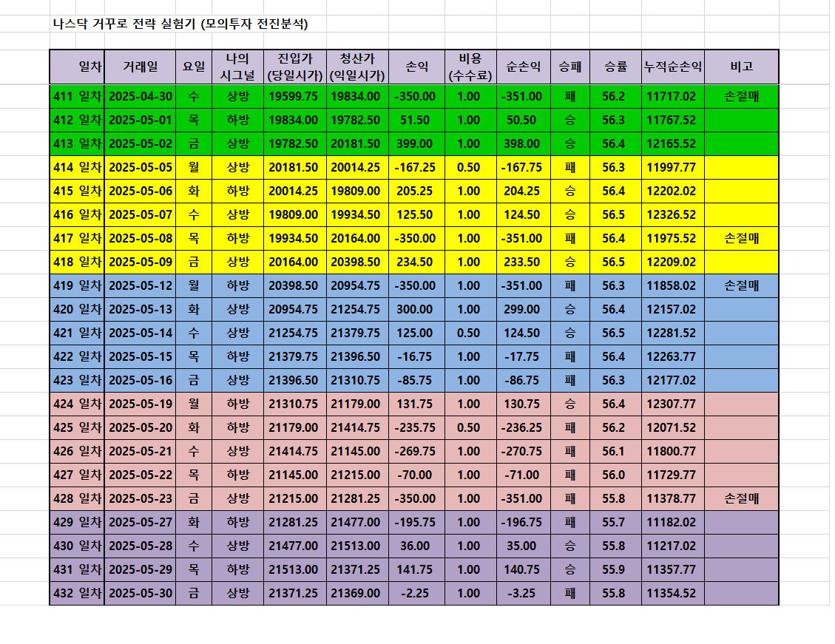Click the '손익' column header

416,67
